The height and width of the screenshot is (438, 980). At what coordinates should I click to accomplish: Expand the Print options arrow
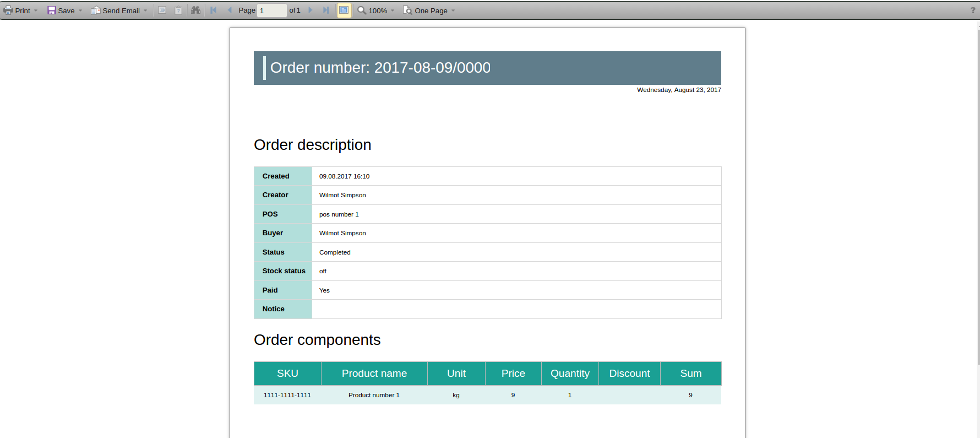click(36, 10)
